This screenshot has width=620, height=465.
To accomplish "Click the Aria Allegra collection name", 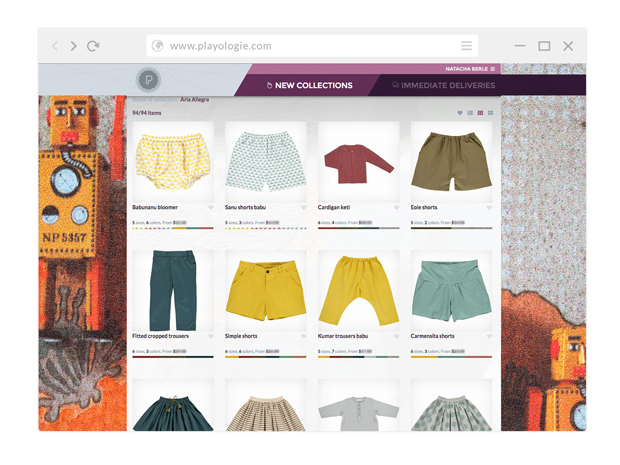I will click(195, 100).
